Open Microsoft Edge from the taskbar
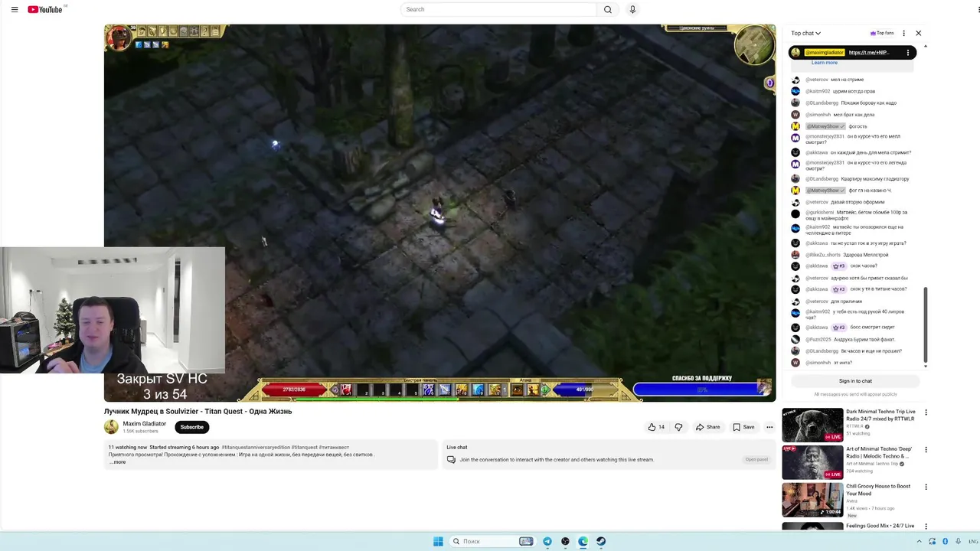Screen dimensions: 980x551 pos(583,541)
